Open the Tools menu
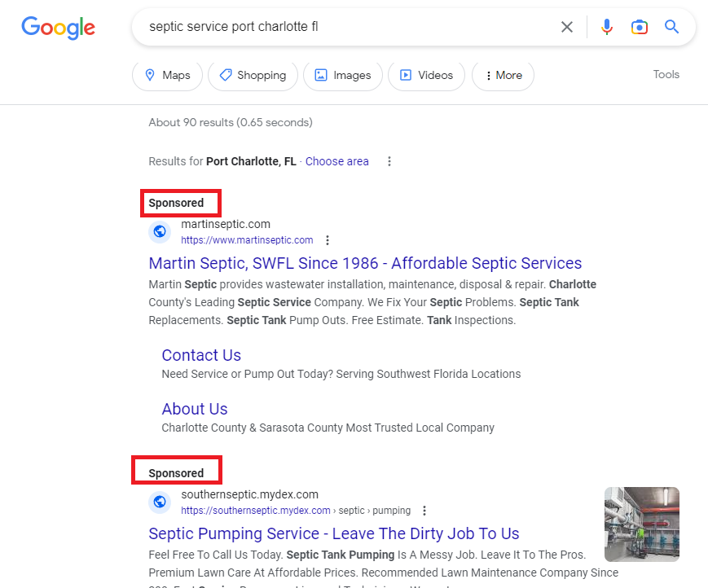Screen dimensions: 708x588 pos(666,74)
